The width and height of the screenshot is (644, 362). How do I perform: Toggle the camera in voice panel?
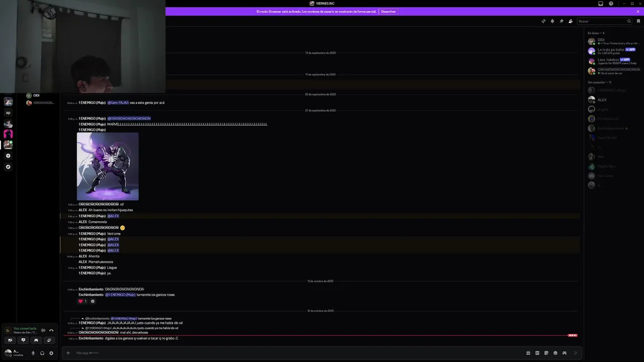(10, 340)
